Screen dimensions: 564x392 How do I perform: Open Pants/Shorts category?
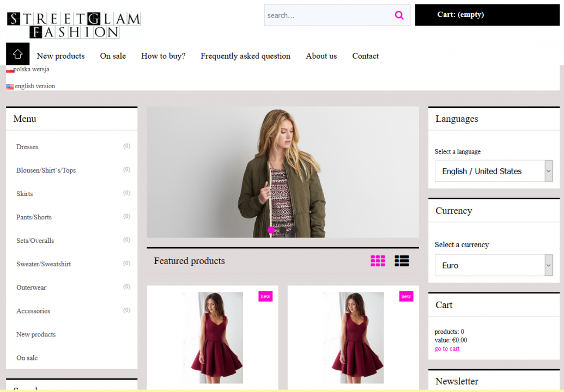[34, 217]
